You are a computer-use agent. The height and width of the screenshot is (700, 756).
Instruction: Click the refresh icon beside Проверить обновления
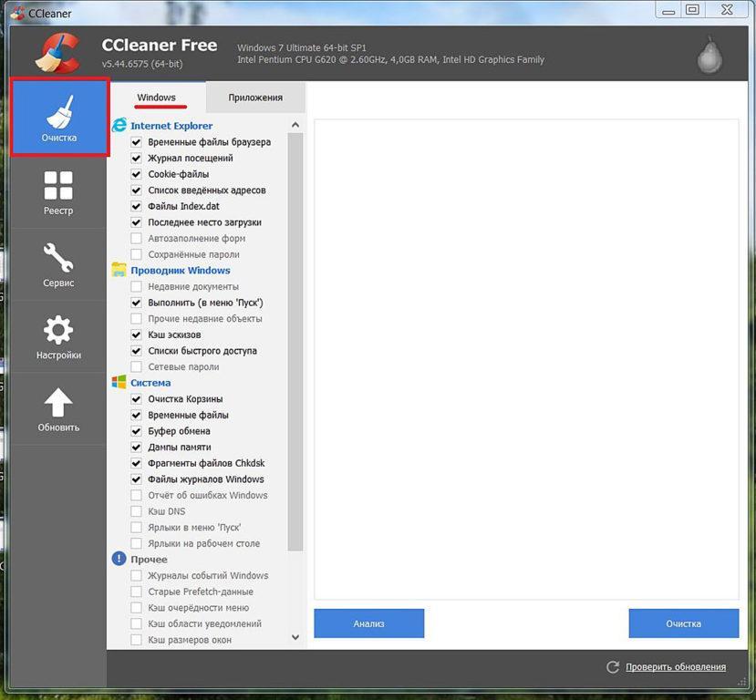[613, 667]
